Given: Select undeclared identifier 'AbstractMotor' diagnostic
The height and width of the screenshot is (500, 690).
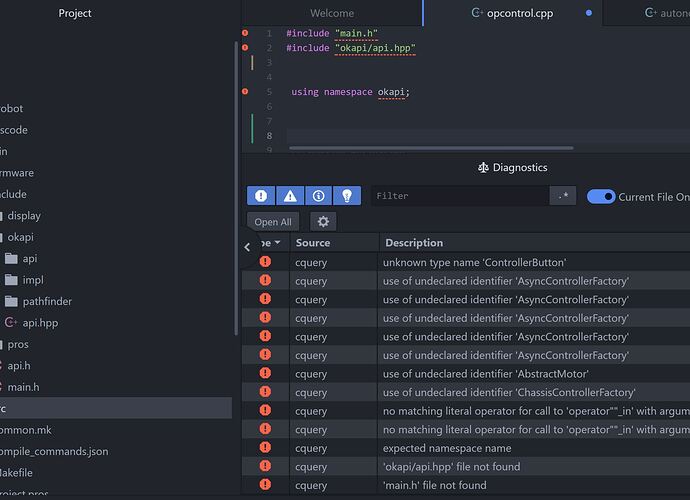Looking at the screenshot, I should click(x=485, y=374).
